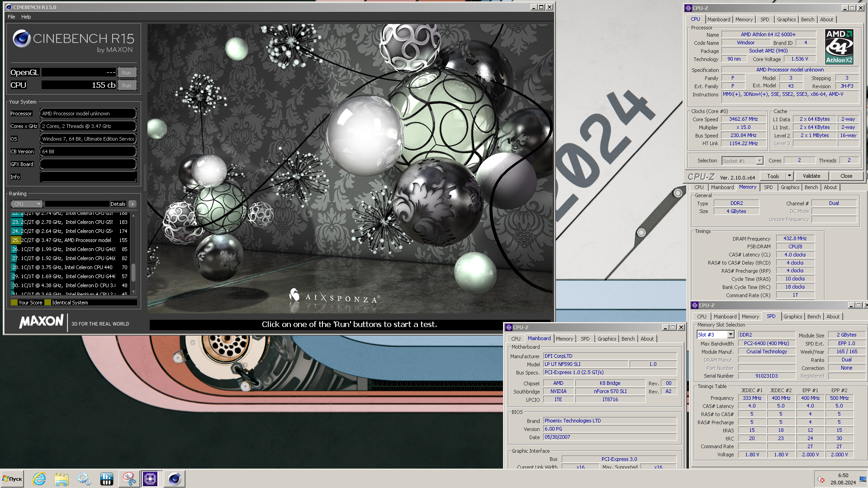Select ranking row 25 AMD Processor model
The image size is (868, 488).
click(70, 240)
